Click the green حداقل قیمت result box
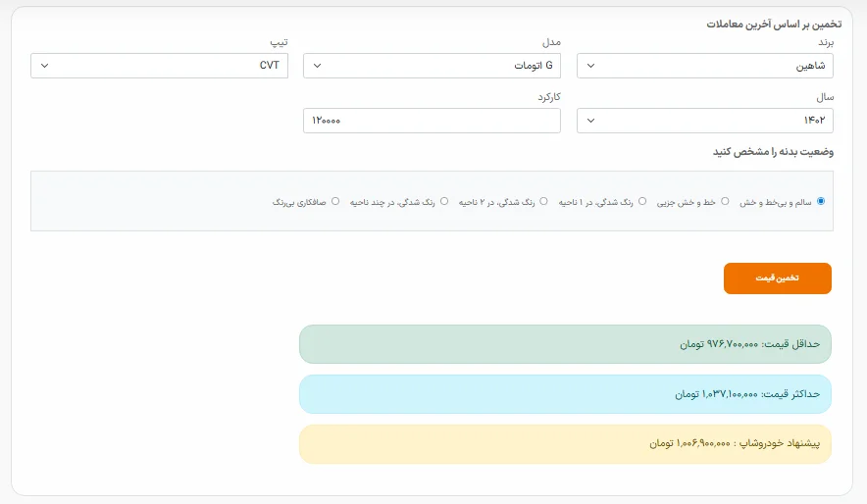The height and width of the screenshot is (504, 867). (x=565, y=344)
